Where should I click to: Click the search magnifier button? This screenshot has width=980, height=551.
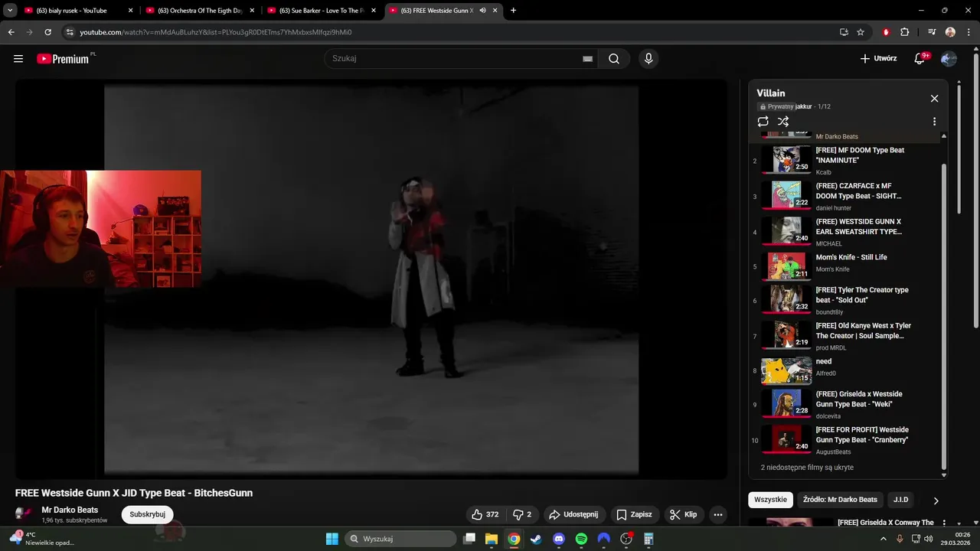(614, 59)
